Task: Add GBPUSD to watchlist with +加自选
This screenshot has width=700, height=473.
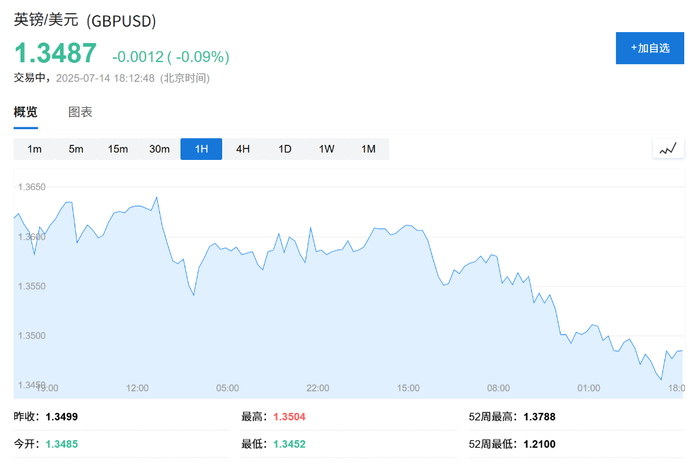Action: [649, 48]
